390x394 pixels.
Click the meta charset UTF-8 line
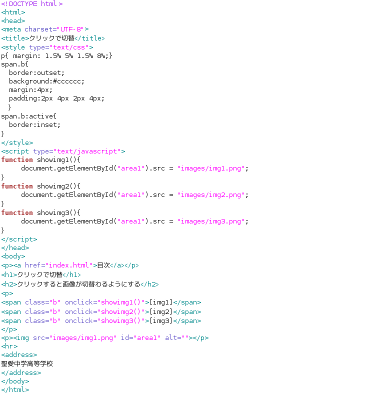(x=45, y=29)
